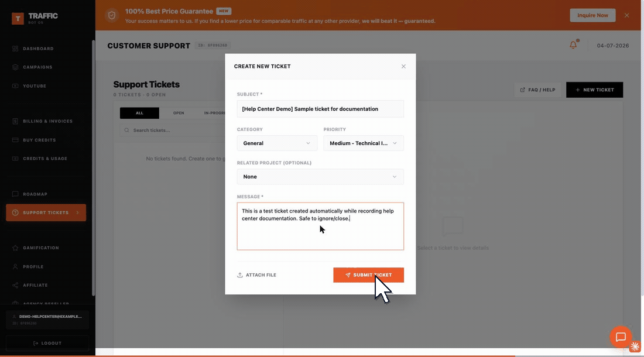
Task: Click Campaigns layers icon in sidebar
Action: 15,67
